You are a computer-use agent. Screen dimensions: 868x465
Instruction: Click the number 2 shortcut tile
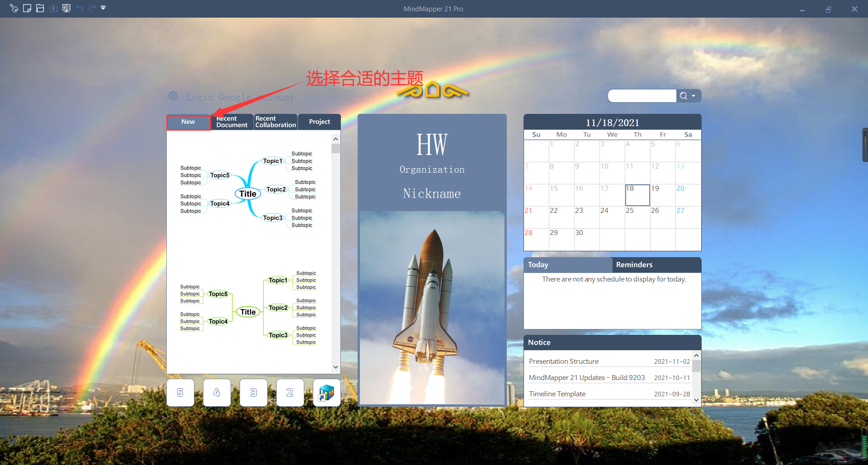(290, 393)
